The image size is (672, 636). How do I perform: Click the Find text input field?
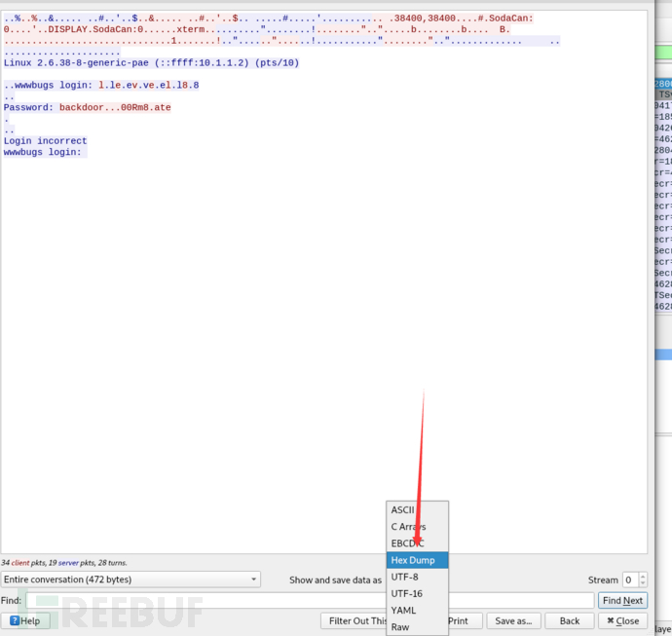tap(310, 600)
